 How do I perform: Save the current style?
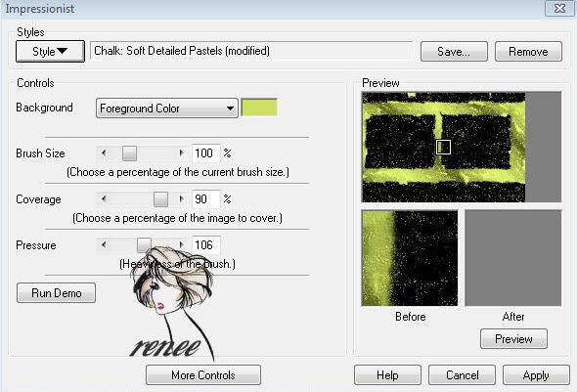tap(454, 52)
